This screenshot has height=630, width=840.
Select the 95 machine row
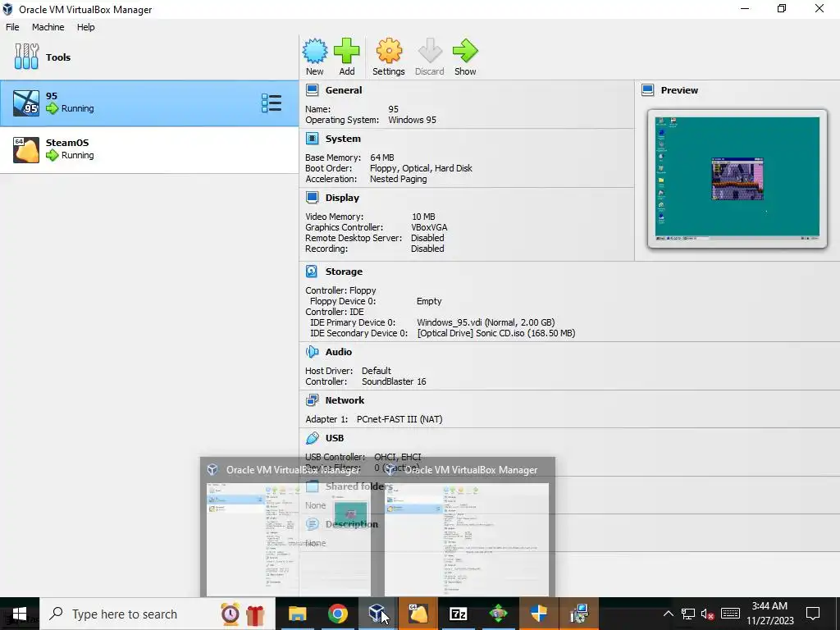[x=149, y=103]
